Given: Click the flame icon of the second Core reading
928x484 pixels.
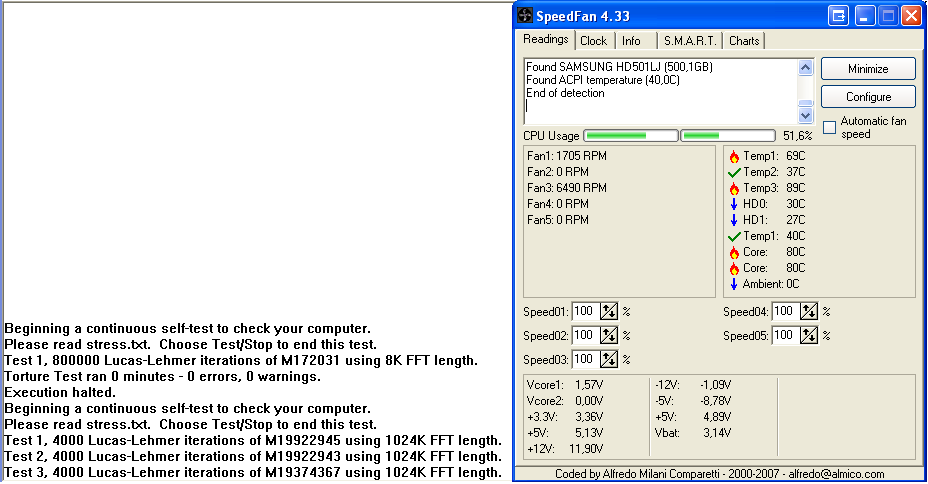Looking at the screenshot, I should pos(734,268).
